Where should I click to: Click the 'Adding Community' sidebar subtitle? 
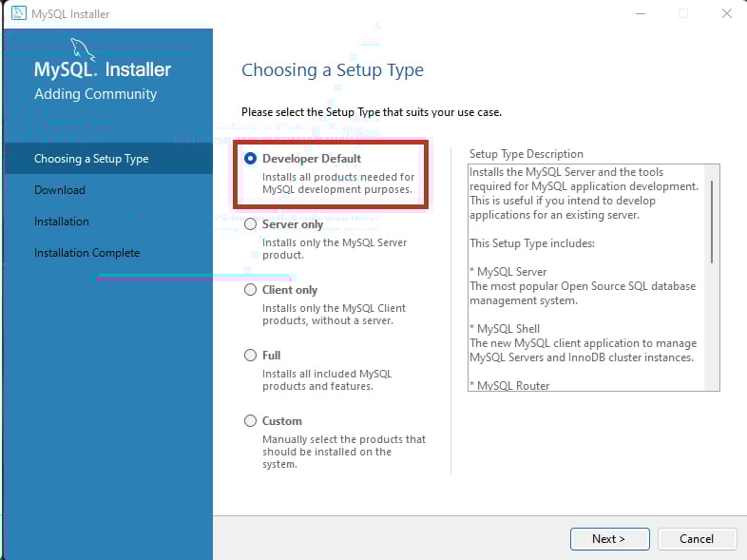click(95, 94)
